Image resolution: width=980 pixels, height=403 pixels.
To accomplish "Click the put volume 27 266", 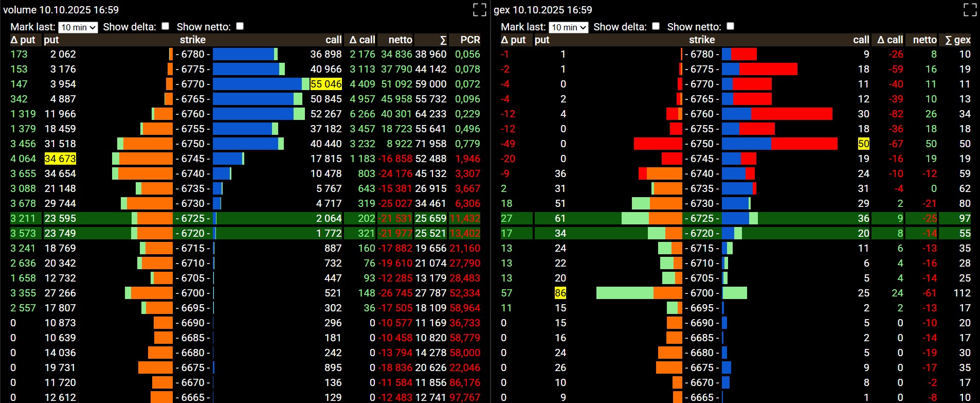I will 60,293.
